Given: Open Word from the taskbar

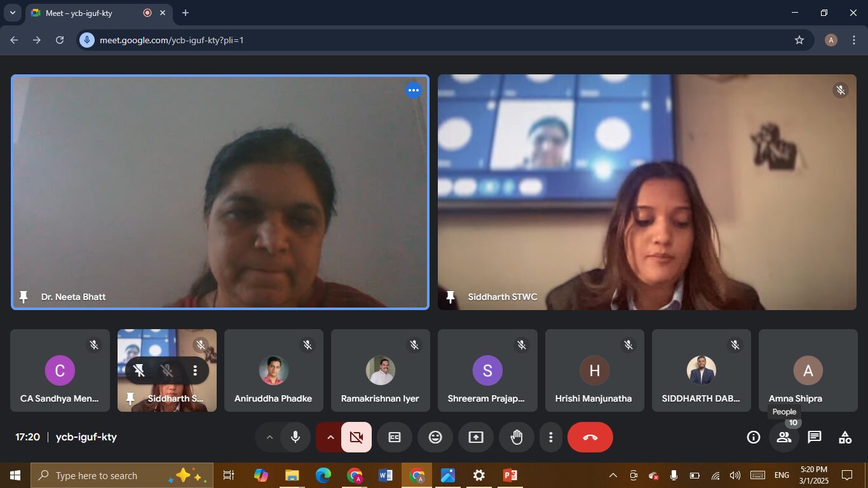Looking at the screenshot, I should pyautogui.click(x=386, y=475).
